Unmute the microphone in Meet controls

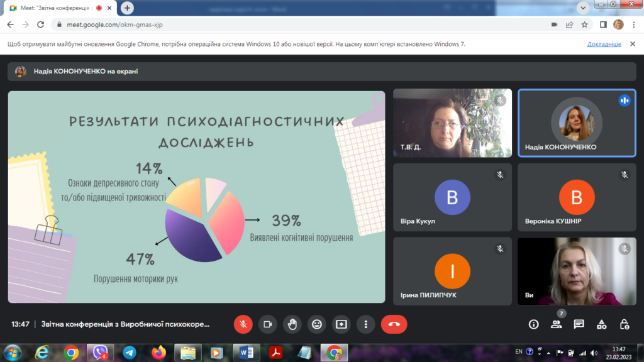click(243, 324)
